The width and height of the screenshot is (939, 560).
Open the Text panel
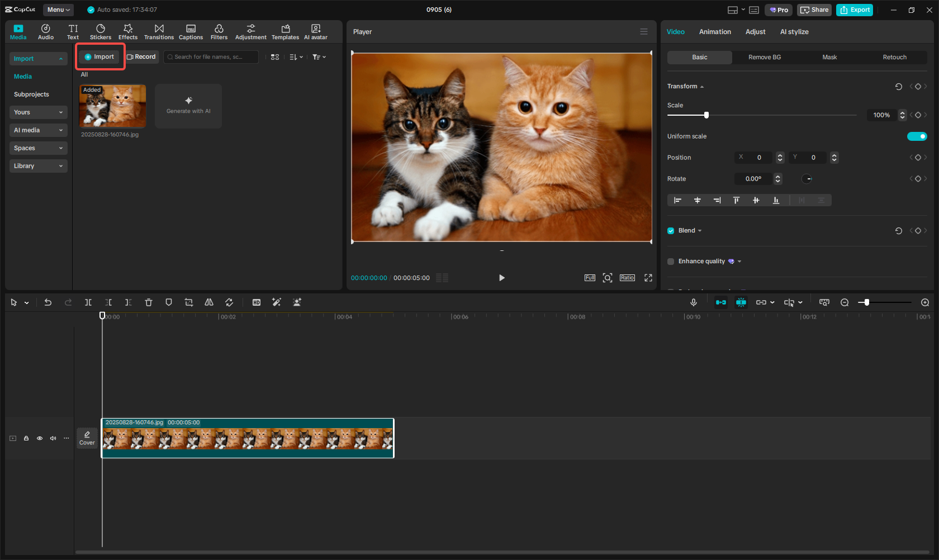[x=73, y=31]
